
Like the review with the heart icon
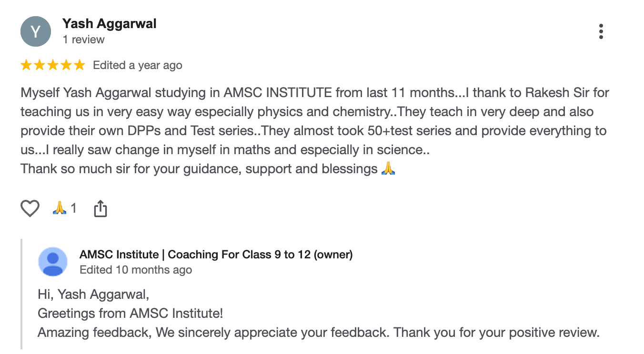coord(30,208)
